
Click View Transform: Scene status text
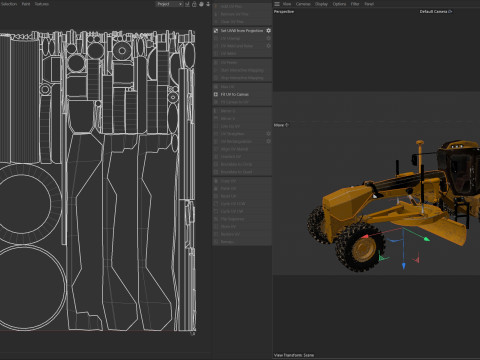[x=294, y=355]
